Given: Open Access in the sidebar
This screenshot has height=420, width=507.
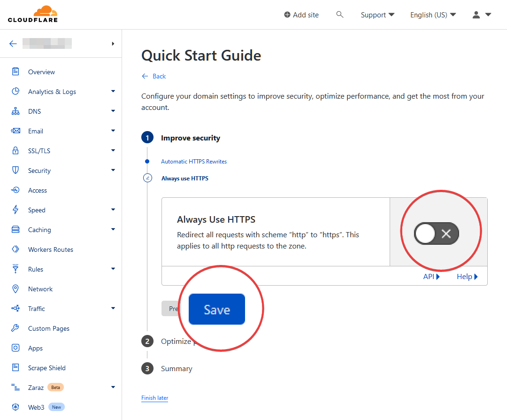Looking at the screenshot, I should pos(38,190).
